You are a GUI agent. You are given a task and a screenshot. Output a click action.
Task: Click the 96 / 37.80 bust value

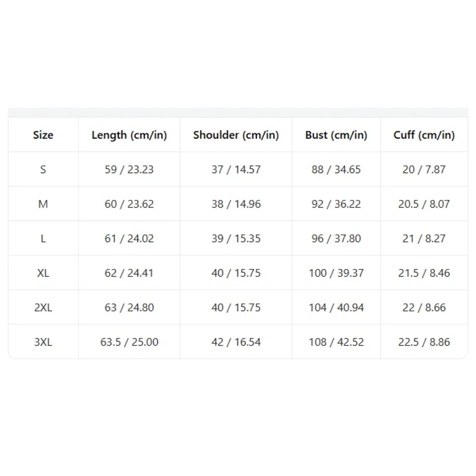tap(336, 239)
